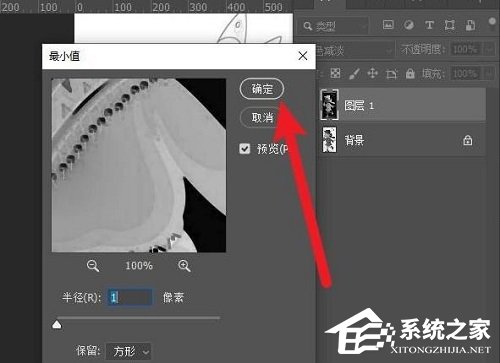Lock transparent pixels icon
This screenshot has height=363, width=500.
335,73
